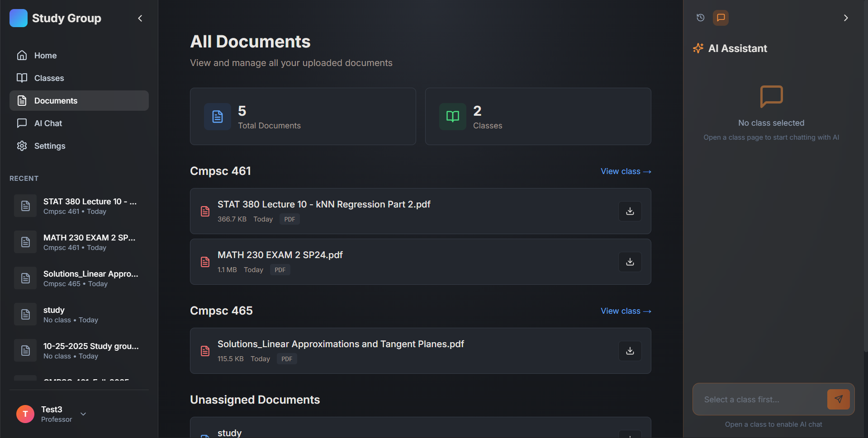Select the chat tab icon in AI panel
The width and height of the screenshot is (868, 438).
pyautogui.click(x=721, y=18)
